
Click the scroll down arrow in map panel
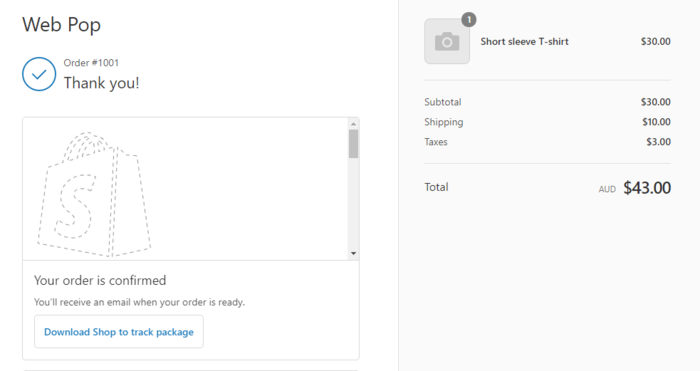pos(354,254)
